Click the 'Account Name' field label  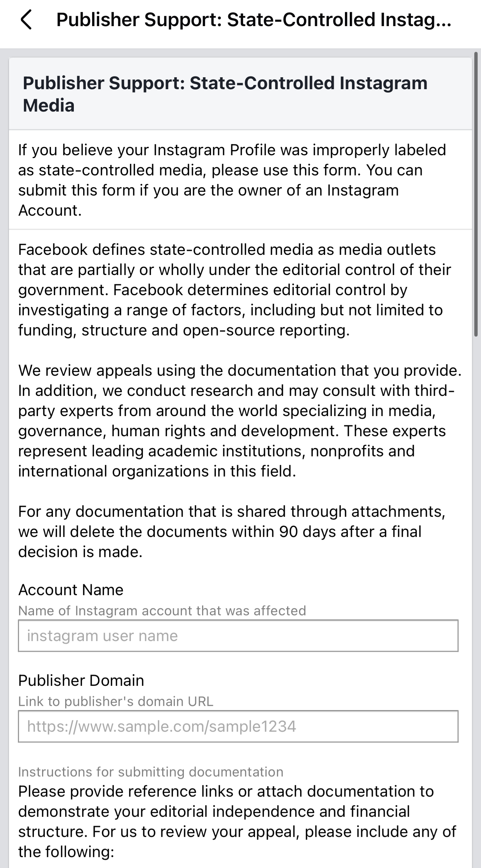point(71,590)
